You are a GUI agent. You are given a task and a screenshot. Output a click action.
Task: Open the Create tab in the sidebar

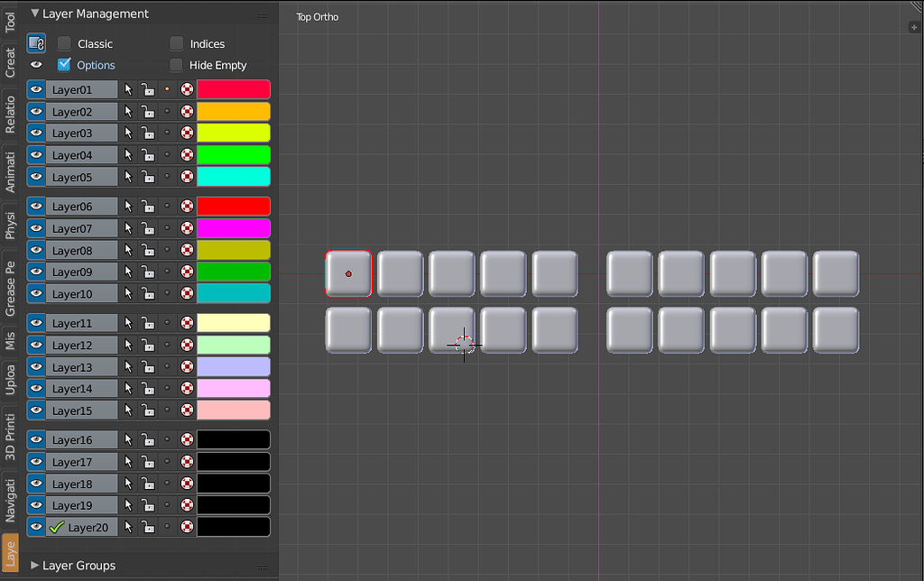point(9,62)
